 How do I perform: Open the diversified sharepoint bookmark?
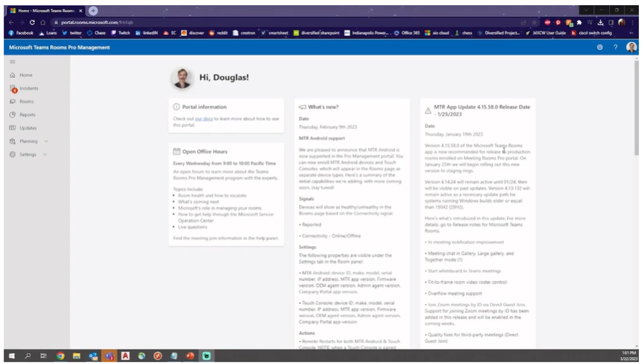[317, 34]
